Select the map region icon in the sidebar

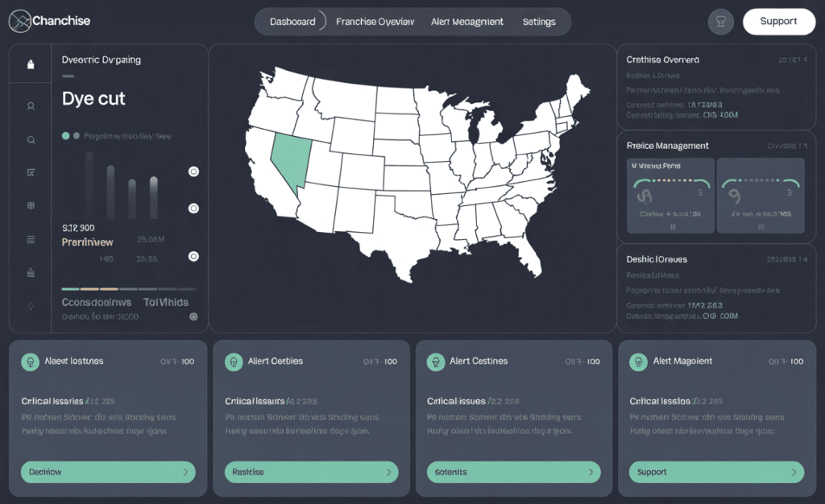pyautogui.click(x=30, y=171)
